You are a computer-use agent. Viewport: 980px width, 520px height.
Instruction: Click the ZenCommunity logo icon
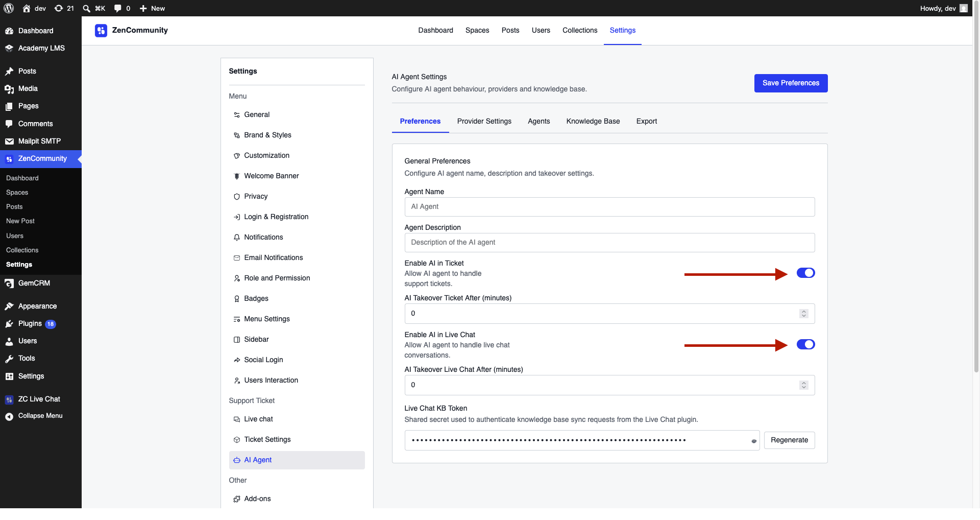click(x=101, y=31)
